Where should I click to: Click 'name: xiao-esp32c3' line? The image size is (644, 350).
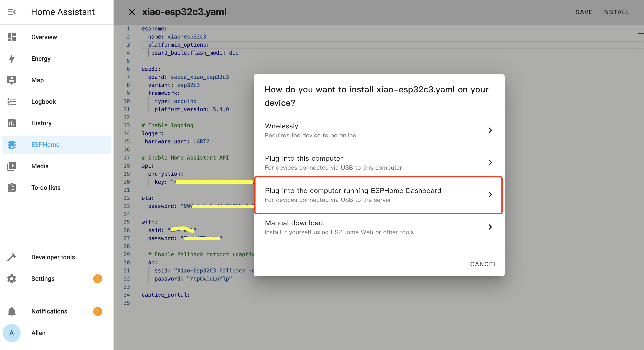(x=177, y=37)
